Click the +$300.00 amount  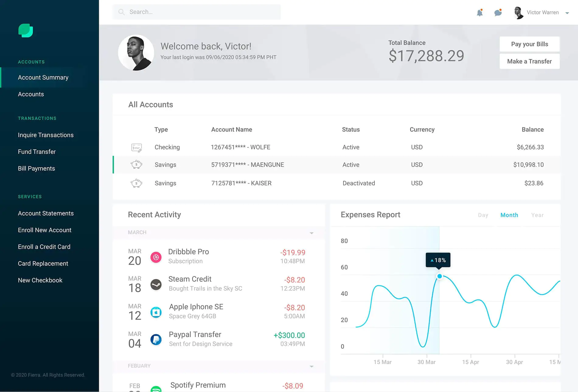click(289, 335)
